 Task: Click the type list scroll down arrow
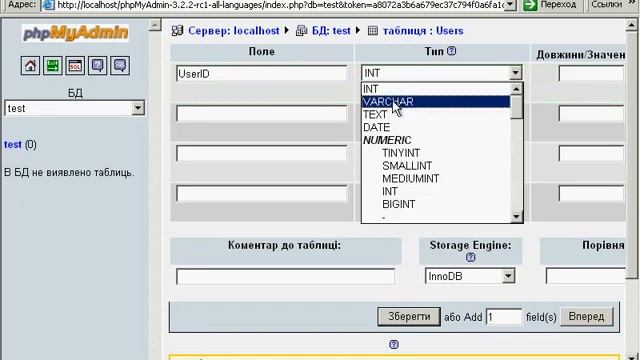click(x=516, y=217)
